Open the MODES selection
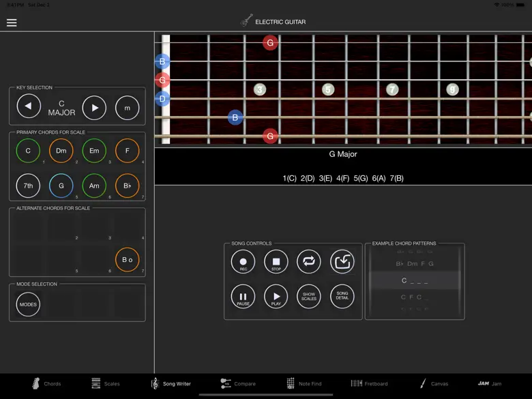 (x=28, y=304)
